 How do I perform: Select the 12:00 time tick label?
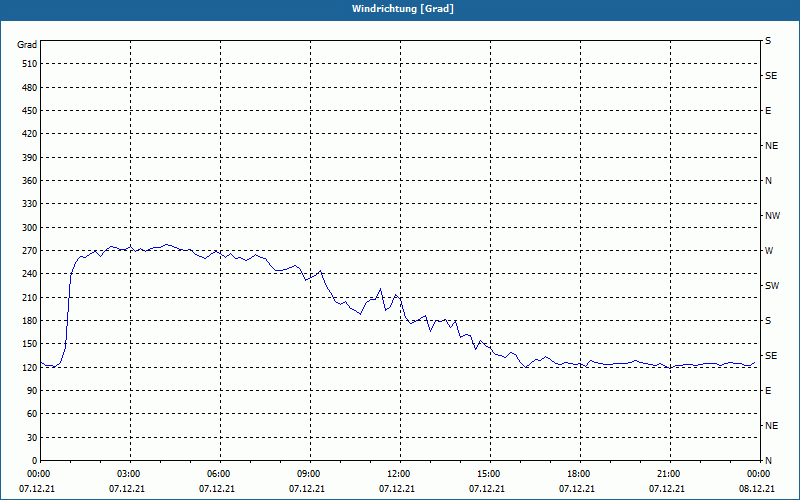[399, 474]
